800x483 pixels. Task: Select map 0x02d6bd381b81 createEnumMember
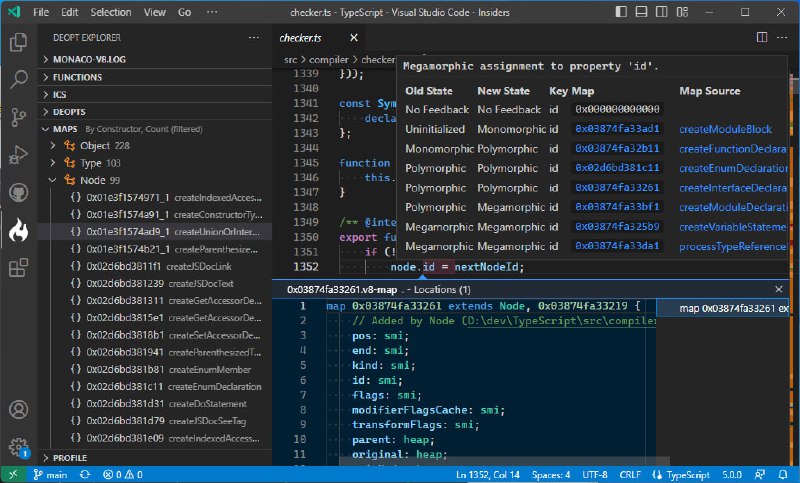click(155, 369)
